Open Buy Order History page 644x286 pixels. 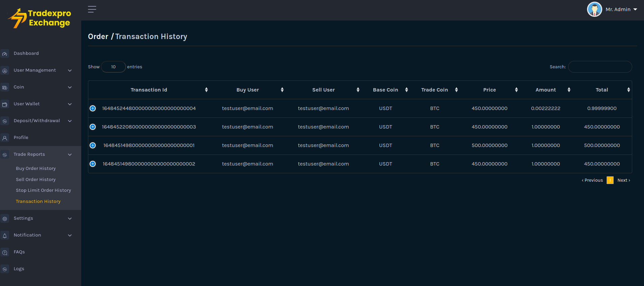click(x=36, y=169)
